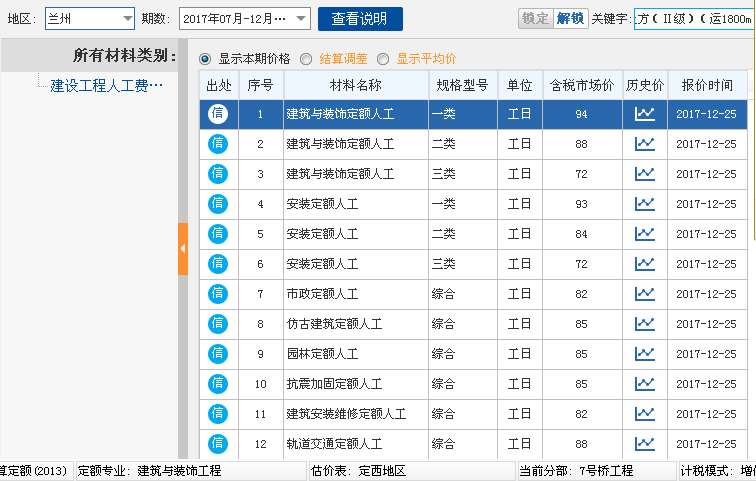Click the 含税市场价 column header

582,85
